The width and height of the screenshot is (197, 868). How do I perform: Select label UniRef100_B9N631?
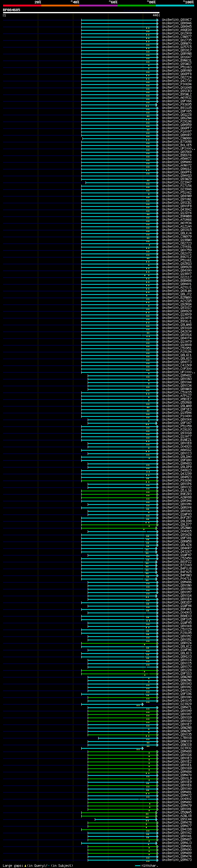click(176, 60)
